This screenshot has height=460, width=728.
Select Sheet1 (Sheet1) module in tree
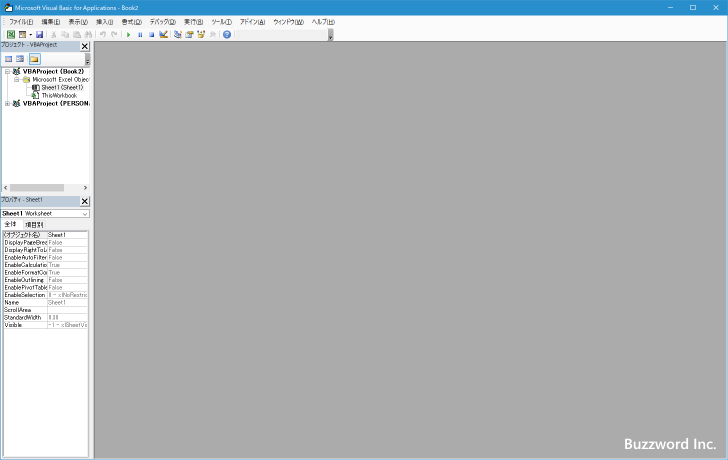coord(62,87)
